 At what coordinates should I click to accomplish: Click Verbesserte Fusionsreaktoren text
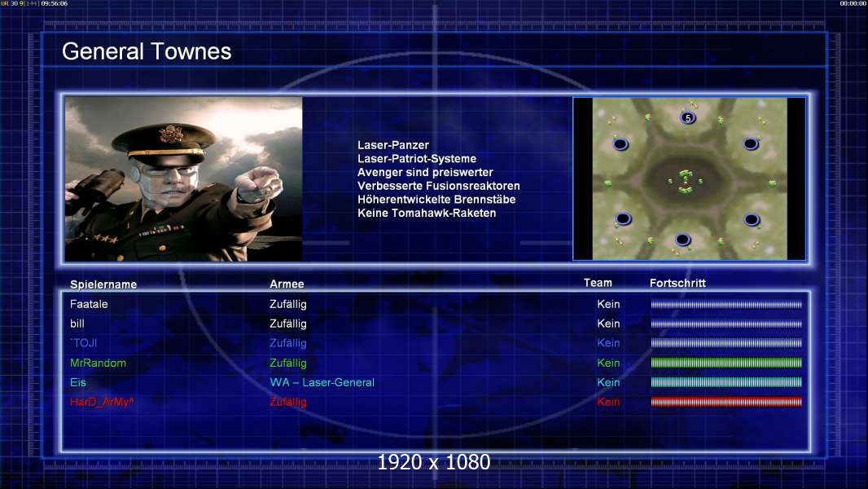coord(438,186)
